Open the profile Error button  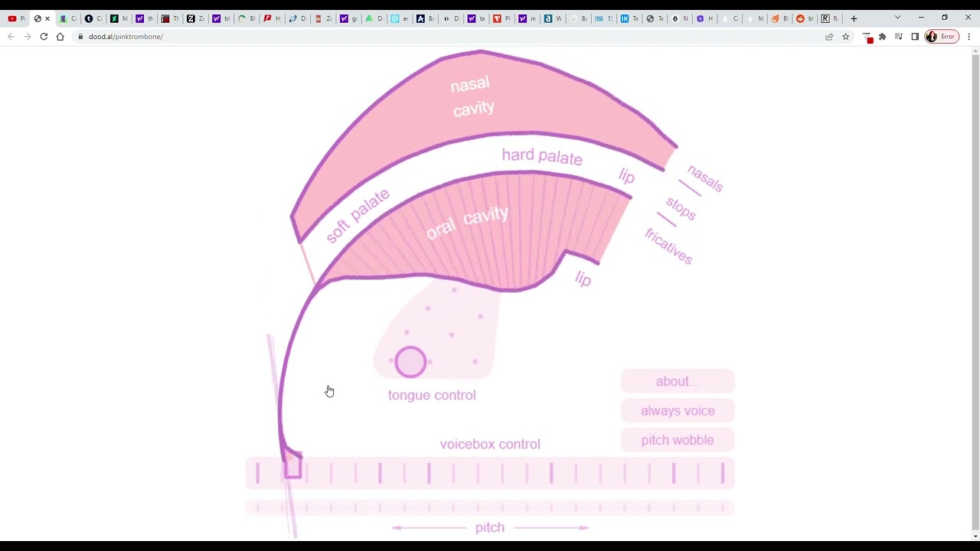[x=942, y=37]
